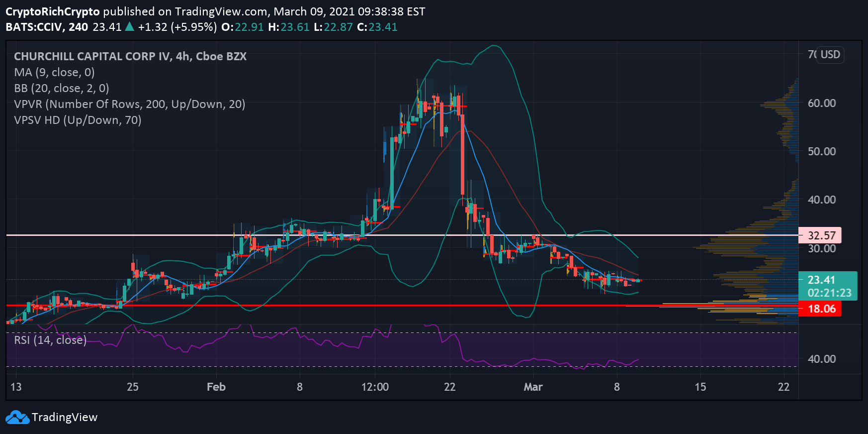Click the 50.00 price axis value

click(822, 151)
